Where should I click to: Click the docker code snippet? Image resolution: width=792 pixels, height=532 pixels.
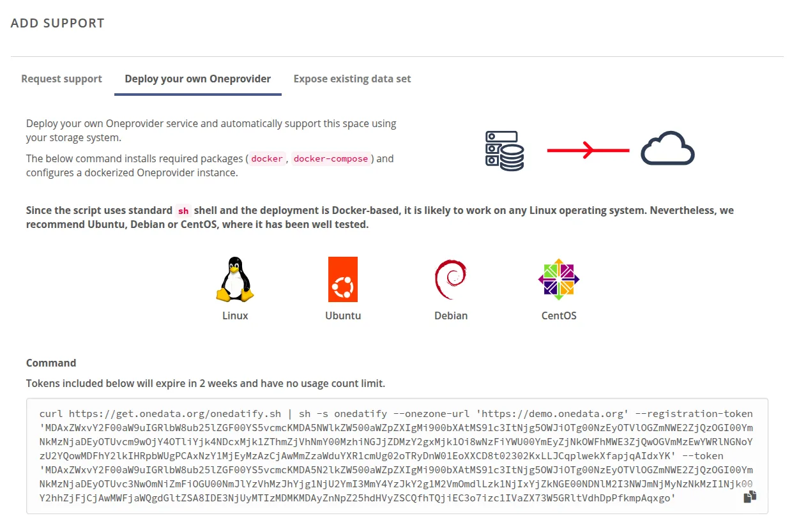click(x=266, y=158)
